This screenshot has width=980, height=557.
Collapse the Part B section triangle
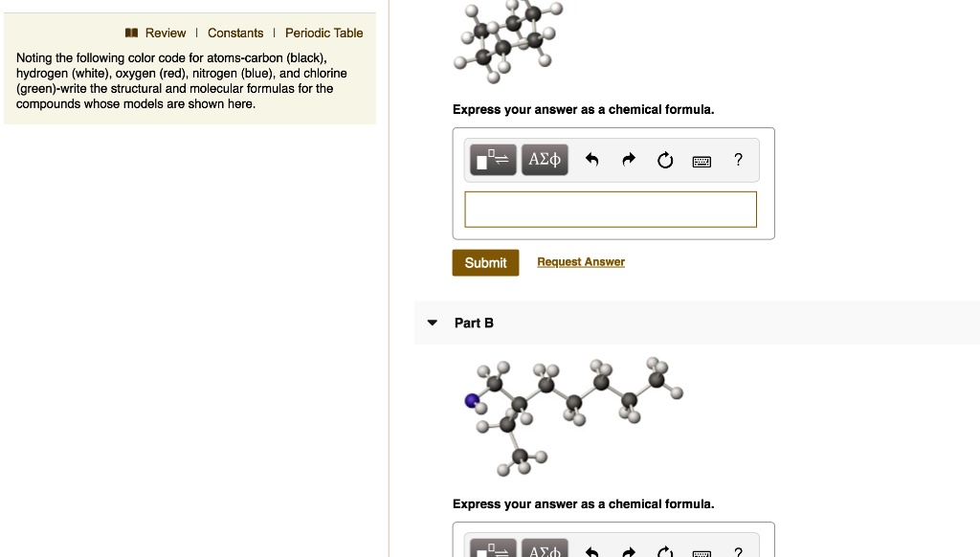point(432,323)
